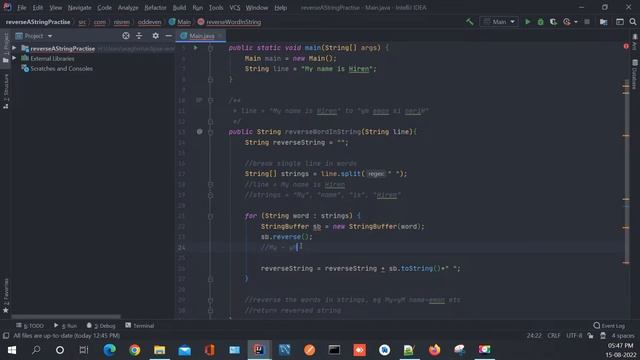Click the editor vertical scrollbar
Image resolution: width=640 pixels, height=360 pixels.
tap(626, 171)
